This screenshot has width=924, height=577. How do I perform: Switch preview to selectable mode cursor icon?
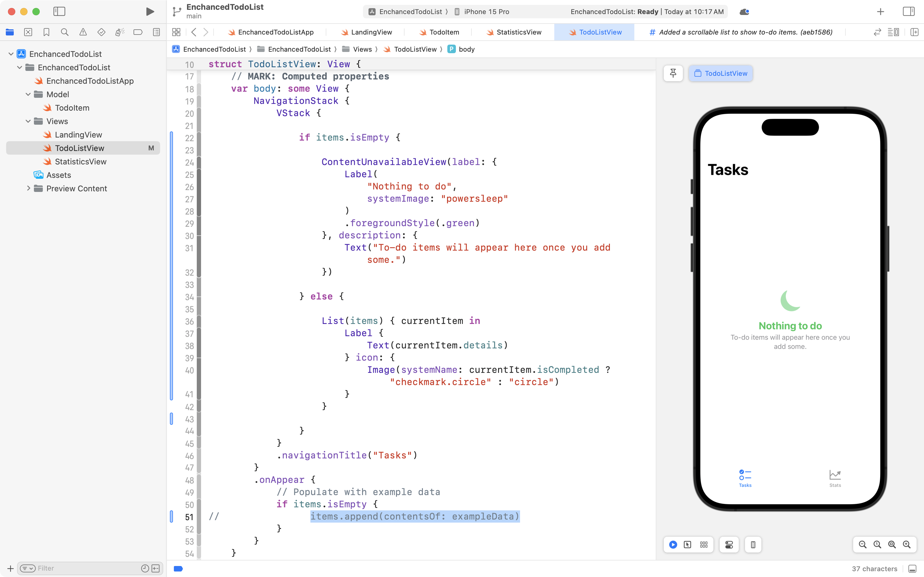[x=688, y=545]
